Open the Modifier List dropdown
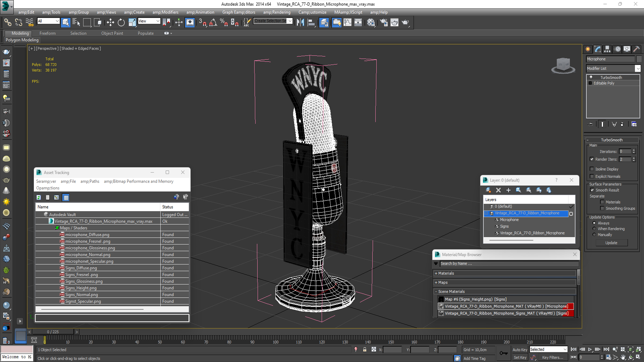644x362 pixels. (x=638, y=68)
